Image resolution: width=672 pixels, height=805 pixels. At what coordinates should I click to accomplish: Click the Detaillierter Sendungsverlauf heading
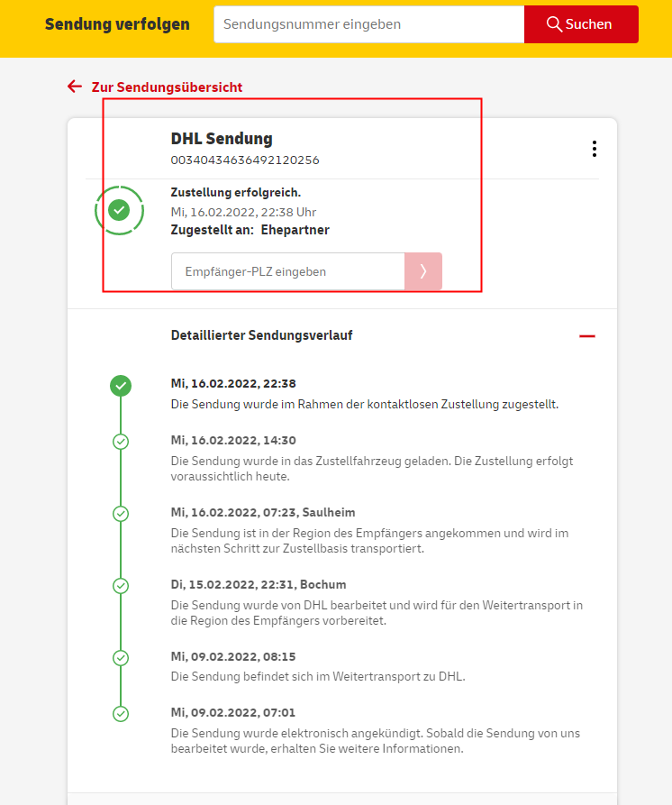pos(261,335)
